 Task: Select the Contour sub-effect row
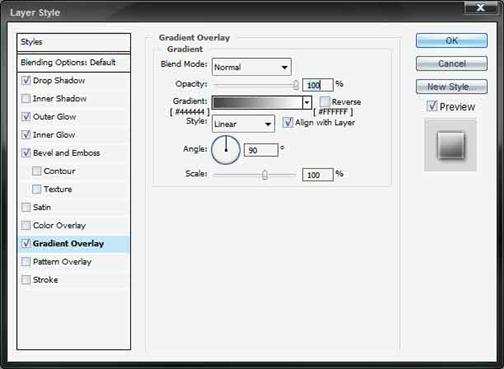point(73,171)
